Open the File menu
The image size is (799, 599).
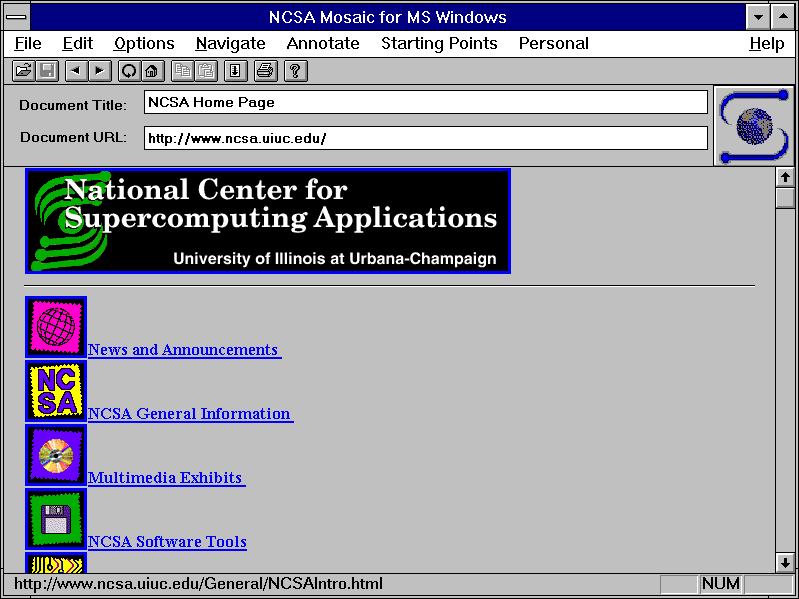click(x=28, y=44)
